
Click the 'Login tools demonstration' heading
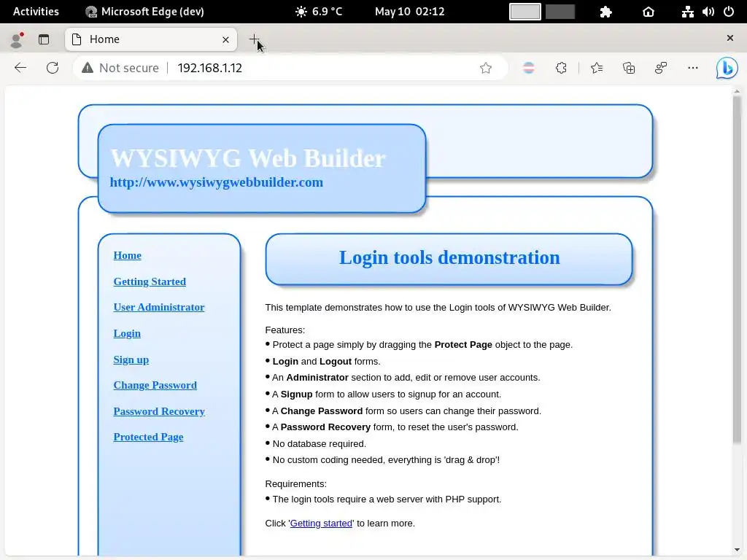pyautogui.click(x=449, y=257)
